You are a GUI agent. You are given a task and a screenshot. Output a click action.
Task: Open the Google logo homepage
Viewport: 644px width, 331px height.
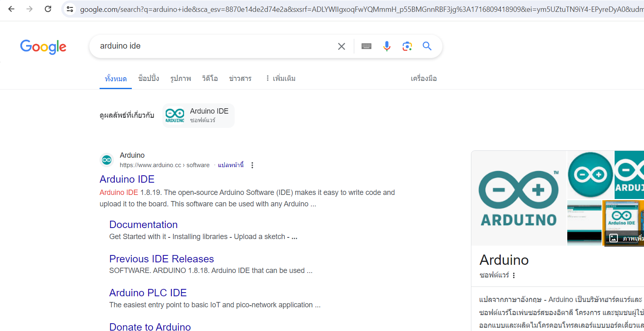click(43, 47)
